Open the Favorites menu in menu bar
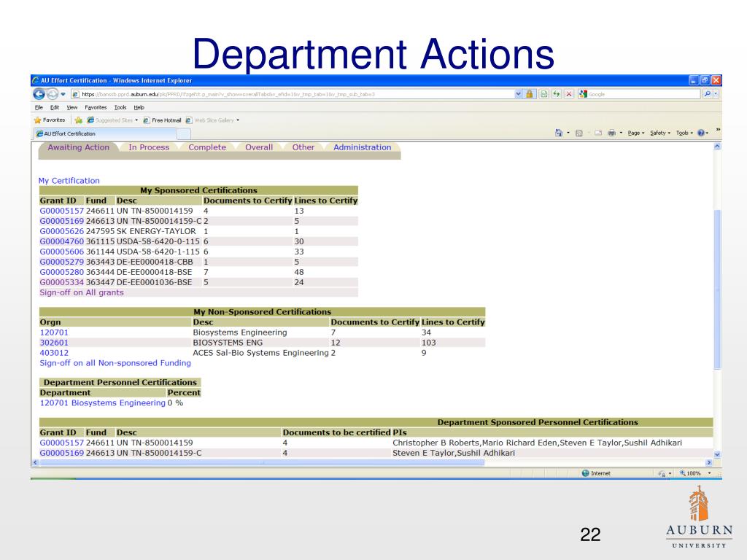The height and width of the screenshot is (560, 747). [x=96, y=108]
